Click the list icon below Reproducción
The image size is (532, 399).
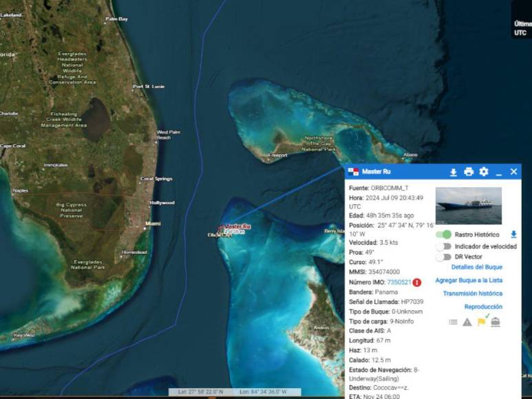[x=453, y=321]
